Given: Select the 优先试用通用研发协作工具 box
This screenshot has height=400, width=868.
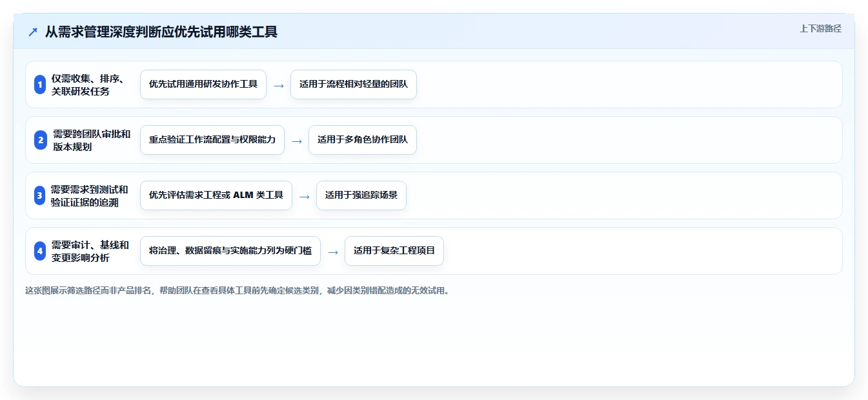Looking at the screenshot, I should 203,85.
